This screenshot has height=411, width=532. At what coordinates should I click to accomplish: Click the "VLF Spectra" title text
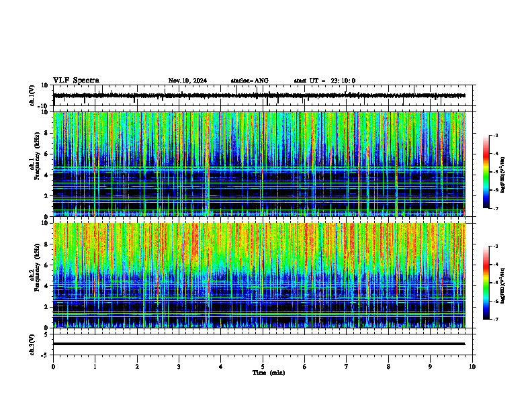(76, 81)
